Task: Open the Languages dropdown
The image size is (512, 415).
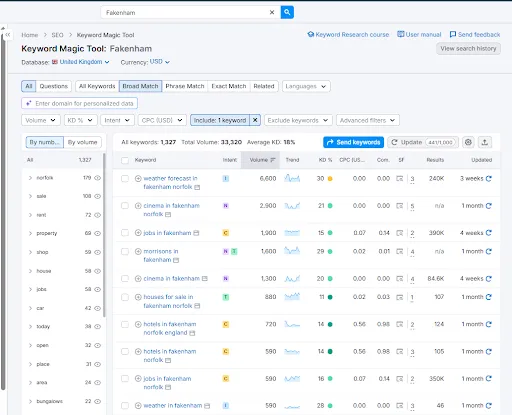Action: (x=306, y=86)
